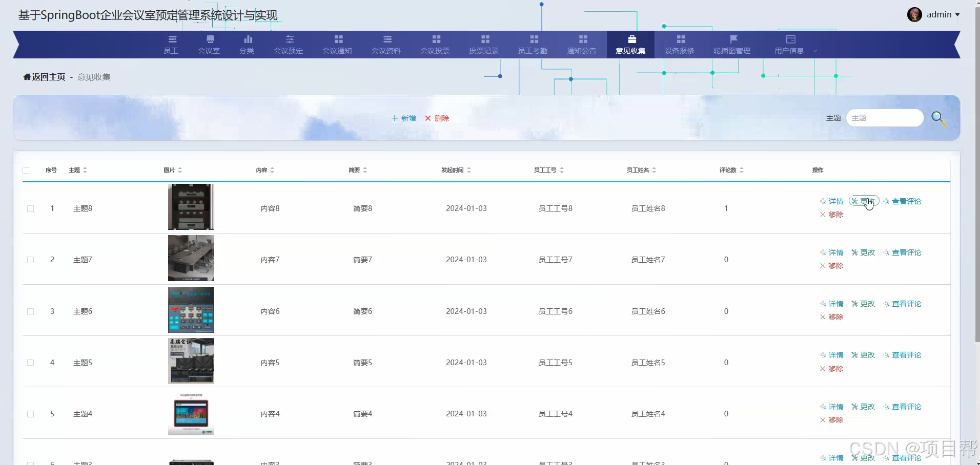Toggle the select-all header checkbox
The width and height of the screenshot is (980, 465).
pyautogui.click(x=26, y=171)
